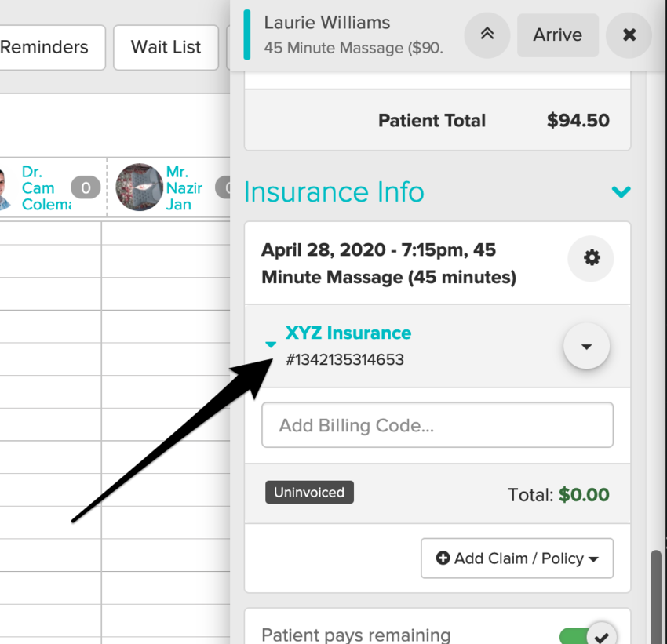Open the Wait List tab
The height and width of the screenshot is (644, 667).
pyautogui.click(x=166, y=47)
